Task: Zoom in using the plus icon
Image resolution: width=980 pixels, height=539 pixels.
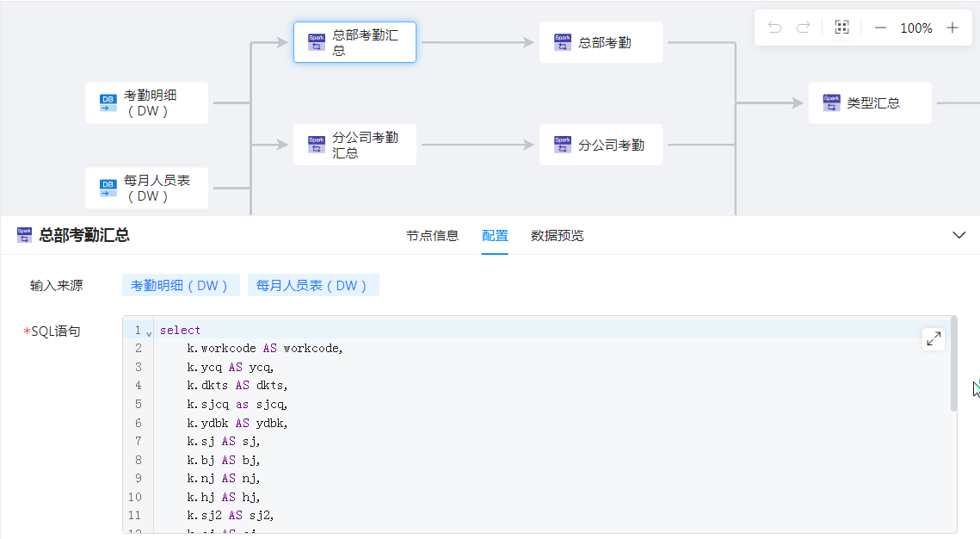Action: coord(952,28)
